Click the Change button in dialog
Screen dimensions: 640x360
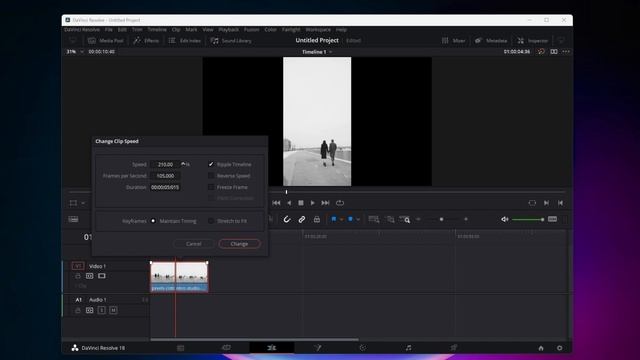point(239,244)
